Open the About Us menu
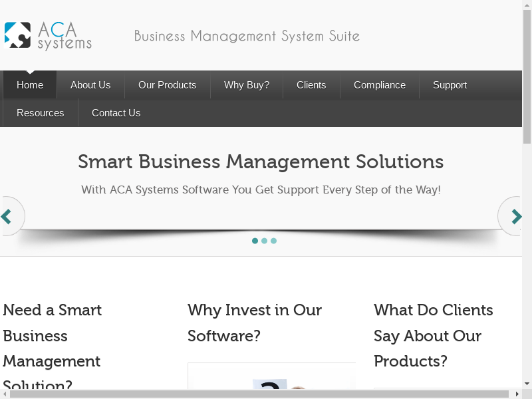Image resolution: width=532 pixels, height=399 pixels. pyautogui.click(x=90, y=85)
